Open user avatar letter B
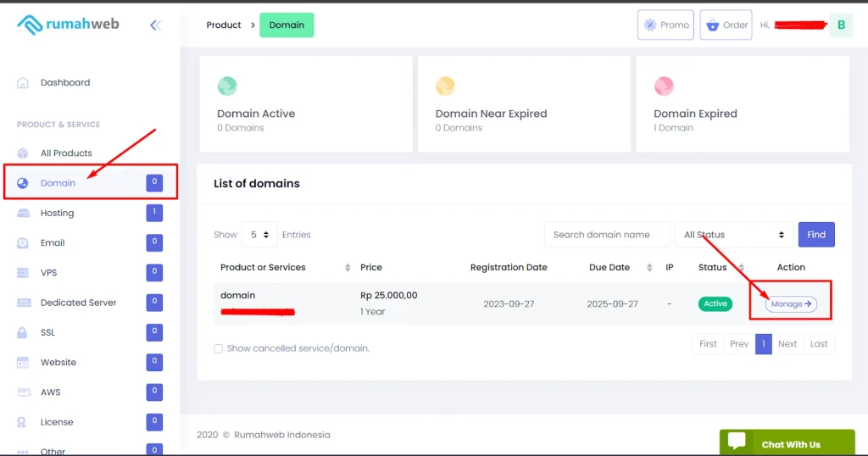This screenshot has height=456, width=868. pyautogui.click(x=842, y=25)
